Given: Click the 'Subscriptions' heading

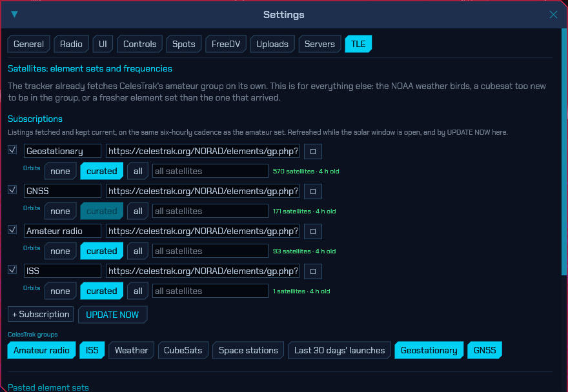Looking at the screenshot, I should coord(35,119).
